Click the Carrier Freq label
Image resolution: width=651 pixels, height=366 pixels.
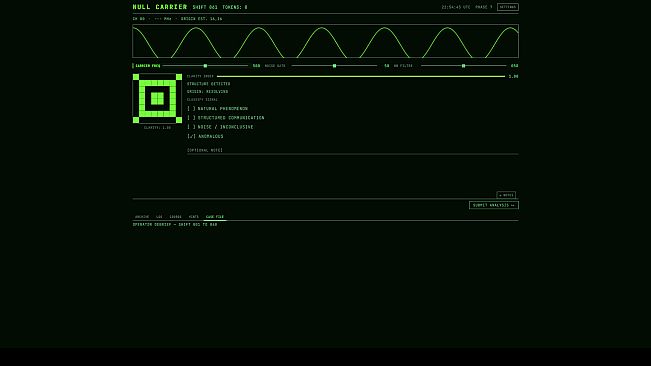148,66
